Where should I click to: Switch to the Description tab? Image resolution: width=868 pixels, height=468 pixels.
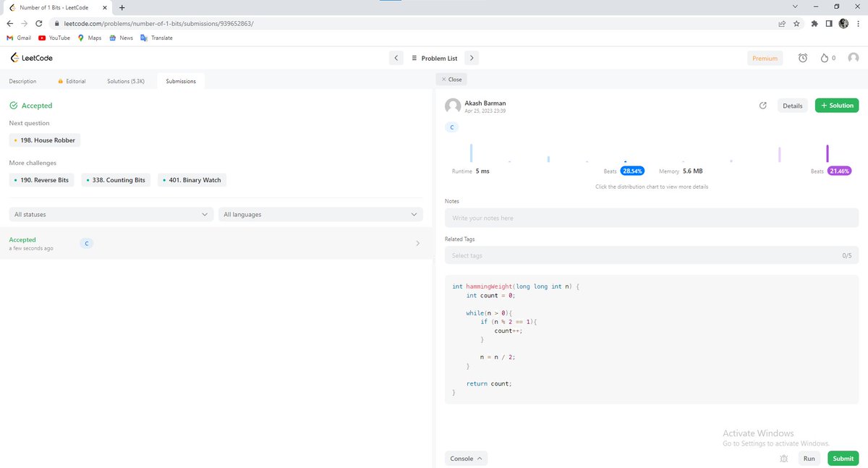point(22,81)
